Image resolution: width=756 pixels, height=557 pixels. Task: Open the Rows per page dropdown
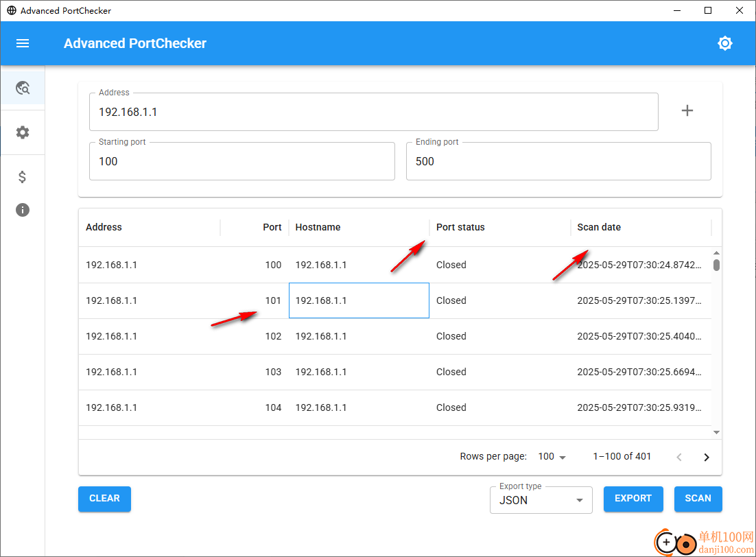(x=552, y=457)
